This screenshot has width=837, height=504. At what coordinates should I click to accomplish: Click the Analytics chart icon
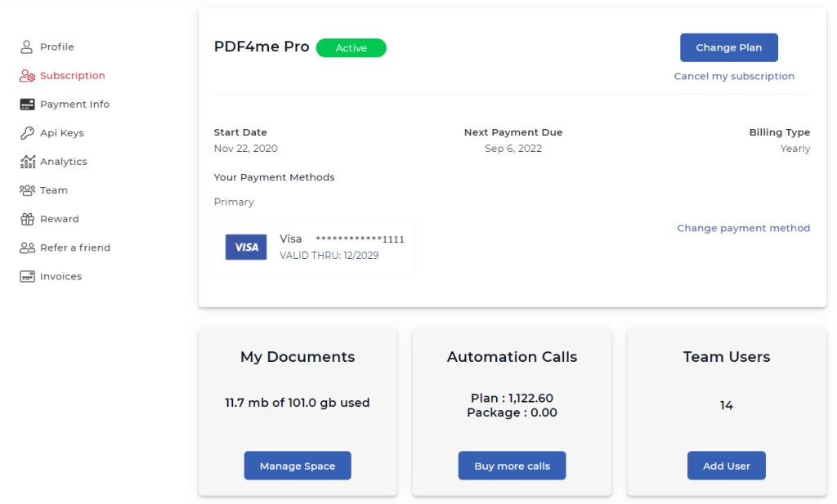[27, 162]
